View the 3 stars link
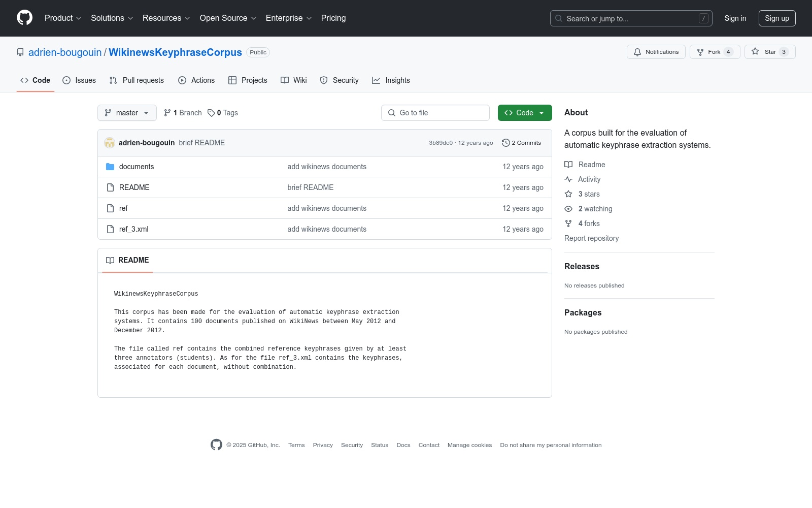Screen dimensions: 812x508 582,194
